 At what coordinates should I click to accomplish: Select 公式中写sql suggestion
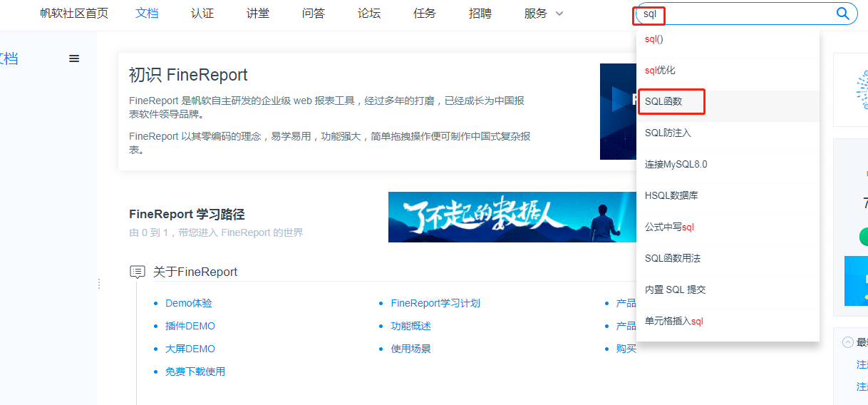tap(728, 227)
